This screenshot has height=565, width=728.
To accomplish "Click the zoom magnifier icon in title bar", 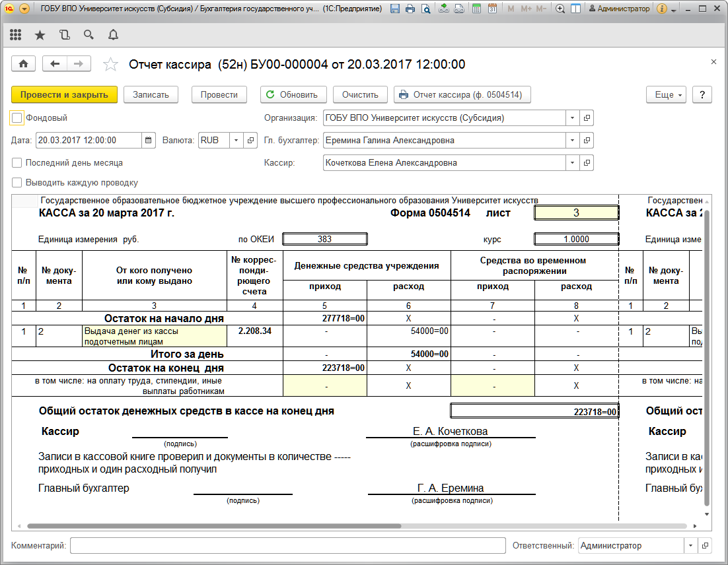I will point(560,9).
